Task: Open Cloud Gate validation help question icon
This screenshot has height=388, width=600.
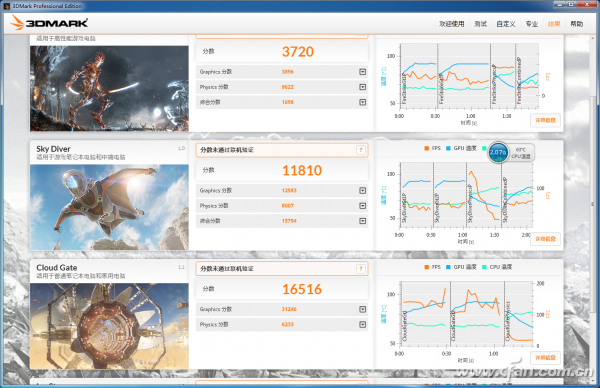Action: [x=360, y=269]
